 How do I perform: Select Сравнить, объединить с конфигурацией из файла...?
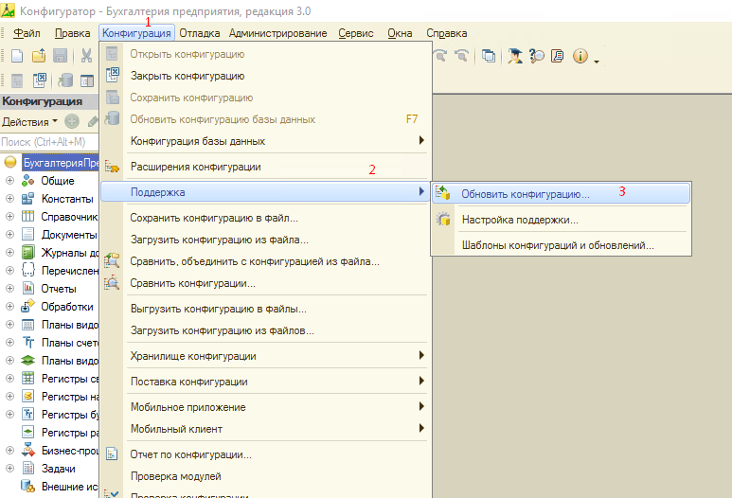click(265, 261)
